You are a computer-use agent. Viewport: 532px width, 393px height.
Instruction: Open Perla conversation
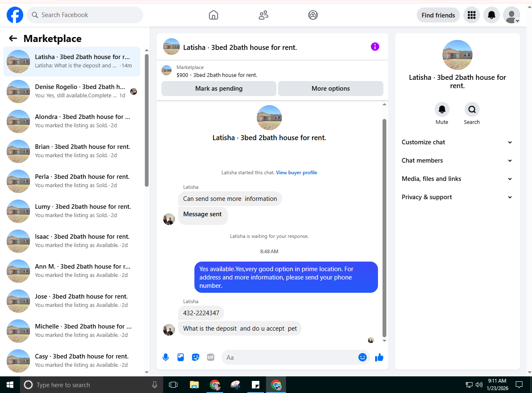72,181
